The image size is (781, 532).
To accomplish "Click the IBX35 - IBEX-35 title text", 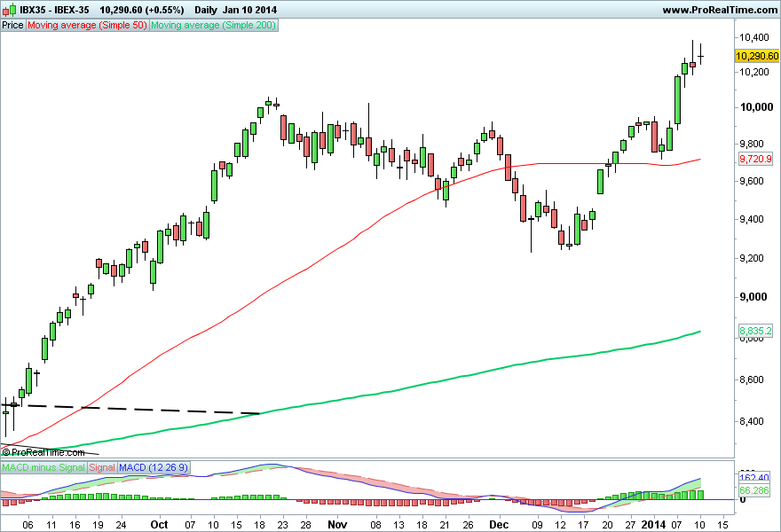I will coord(55,10).
